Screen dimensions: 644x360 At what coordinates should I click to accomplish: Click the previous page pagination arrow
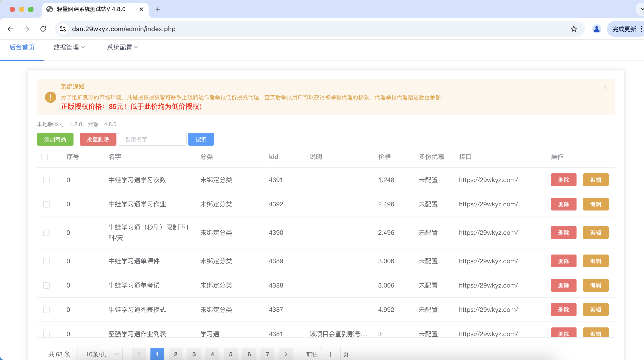139,354
